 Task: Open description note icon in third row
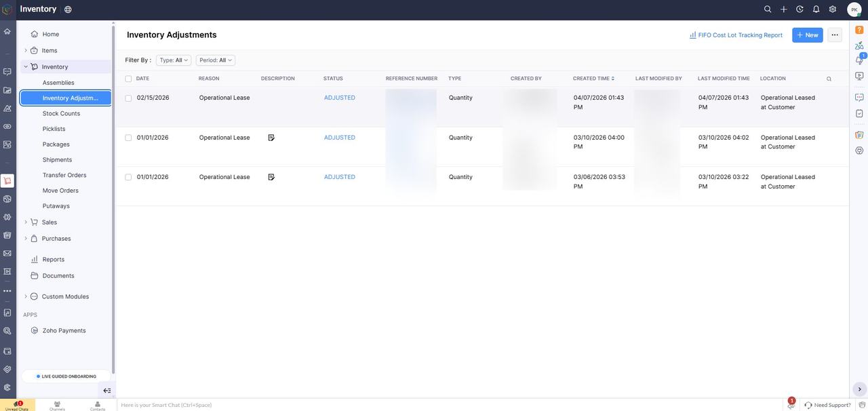[271, 177]
